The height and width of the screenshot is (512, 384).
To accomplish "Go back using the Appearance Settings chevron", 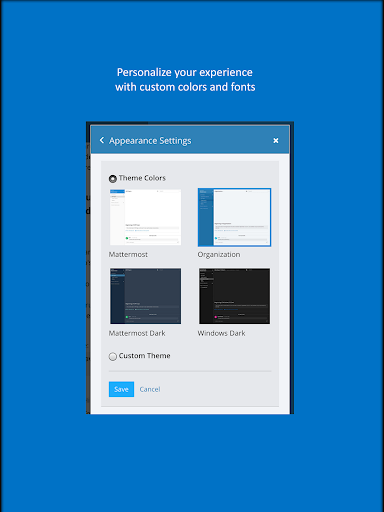I will [102, 140].
